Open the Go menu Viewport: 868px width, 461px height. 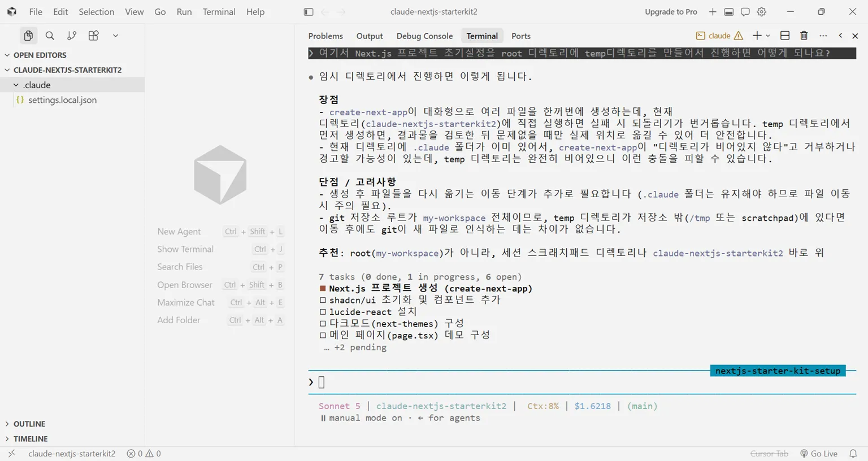[x=160, y=12]
